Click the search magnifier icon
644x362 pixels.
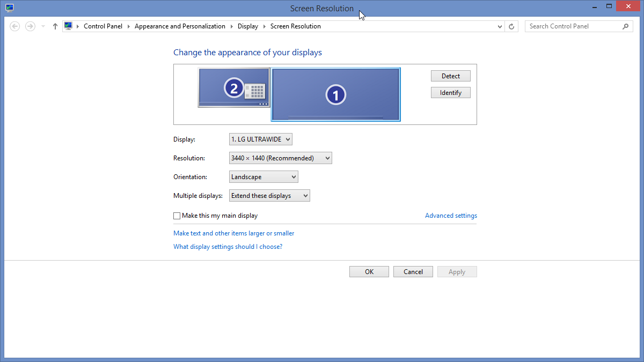click(x=626, y=26)
